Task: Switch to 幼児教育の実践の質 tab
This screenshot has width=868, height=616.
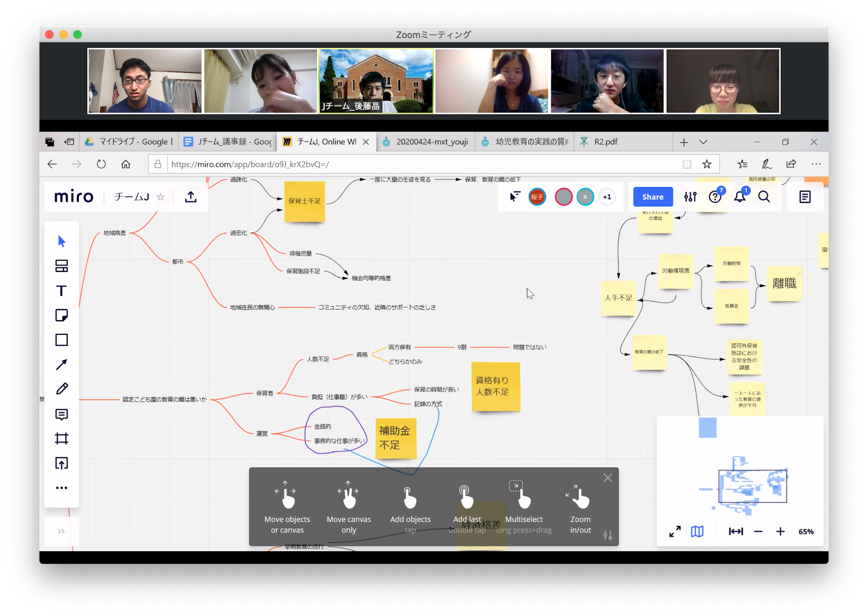Action: [x=525, y=142]
